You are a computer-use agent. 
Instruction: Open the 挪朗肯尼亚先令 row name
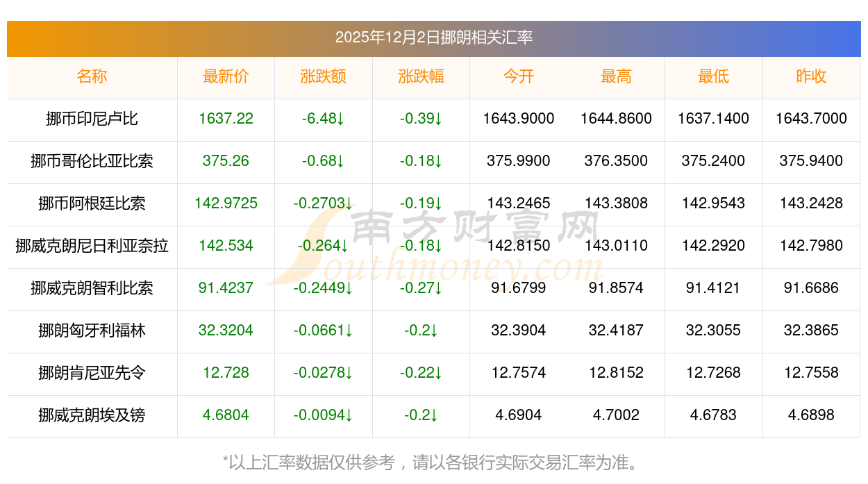point(92,373)
